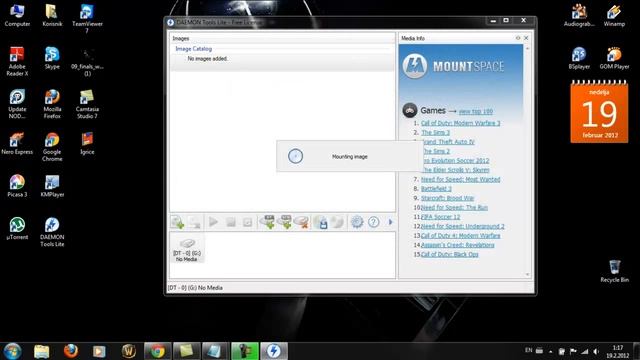
Task: Select the Winamp desktop icon
Action: [x=614, y=16]
